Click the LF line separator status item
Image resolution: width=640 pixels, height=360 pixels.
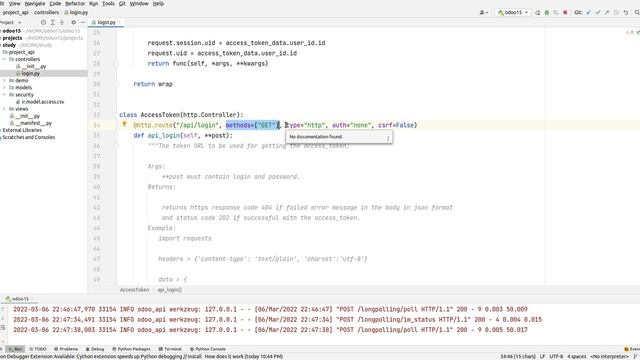click(542, 356)
